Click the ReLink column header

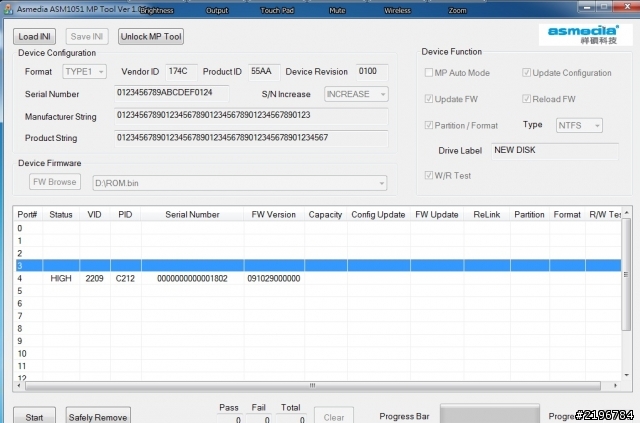[487, 215]
